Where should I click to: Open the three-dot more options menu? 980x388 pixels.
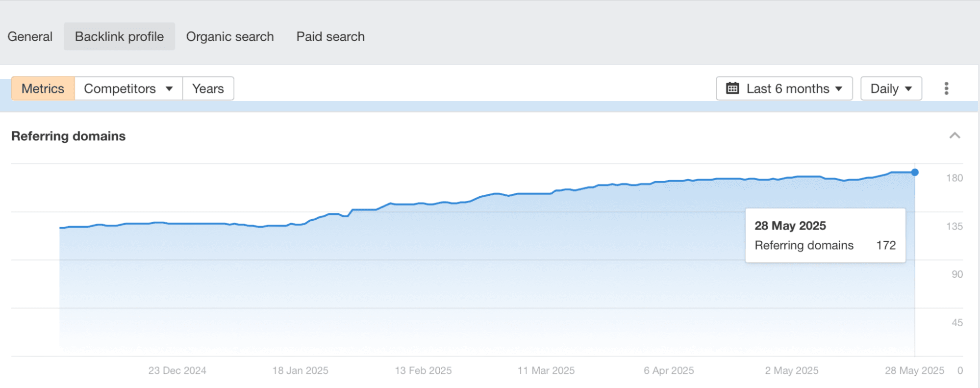946,88
